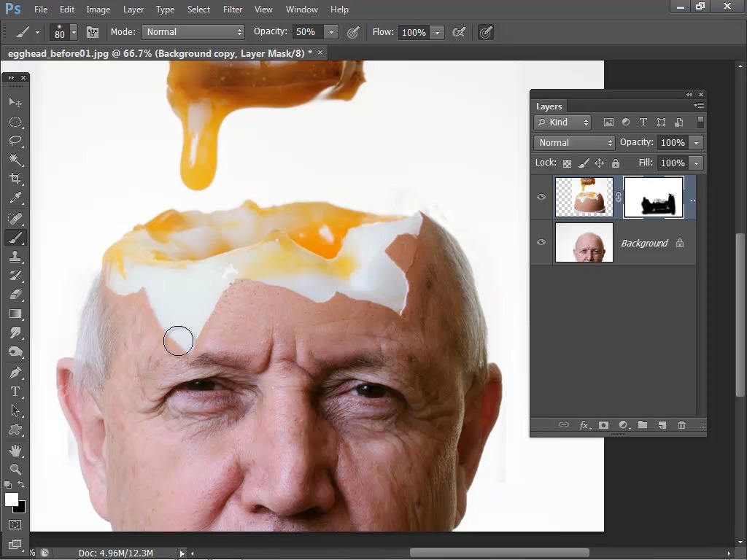747x560 pixels.
Task: Link the selected layers
Action: pos(564,425)
